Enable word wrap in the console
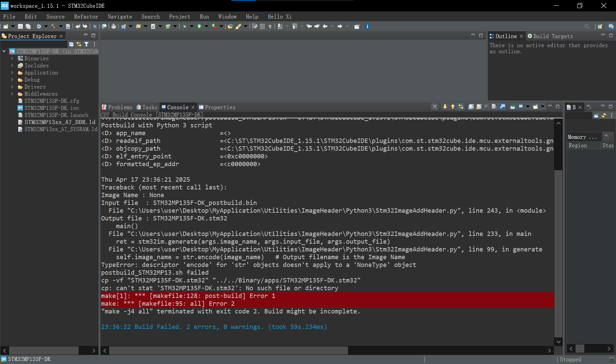The image size is (616, 364). click(x=487, y=107)
